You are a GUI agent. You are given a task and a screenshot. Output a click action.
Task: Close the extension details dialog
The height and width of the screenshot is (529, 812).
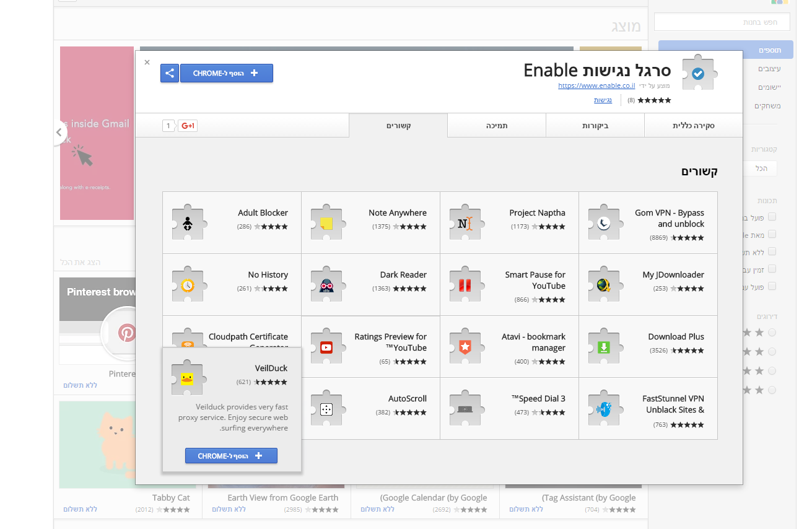(147, 62)
